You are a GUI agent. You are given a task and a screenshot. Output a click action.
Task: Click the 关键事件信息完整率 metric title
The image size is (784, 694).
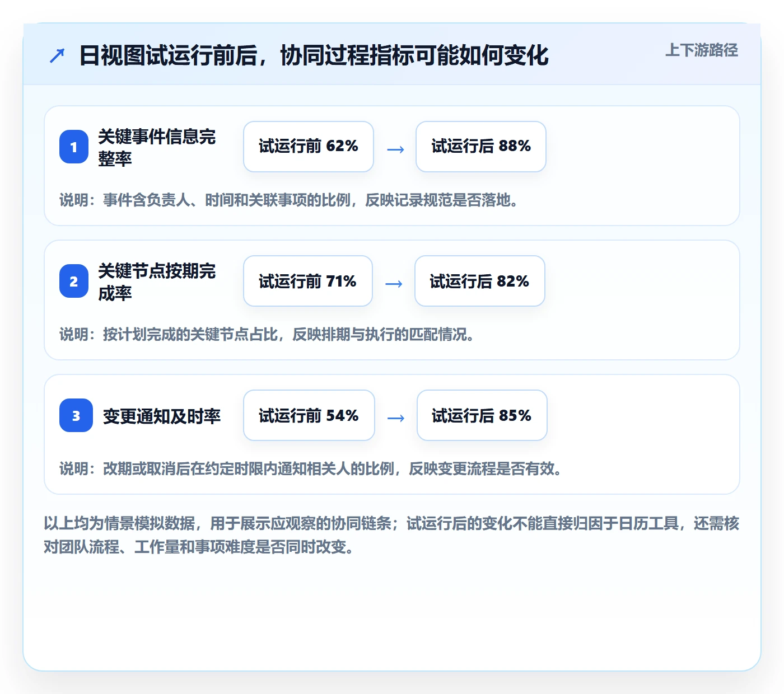pyautogui.click(x=157, y=147)
